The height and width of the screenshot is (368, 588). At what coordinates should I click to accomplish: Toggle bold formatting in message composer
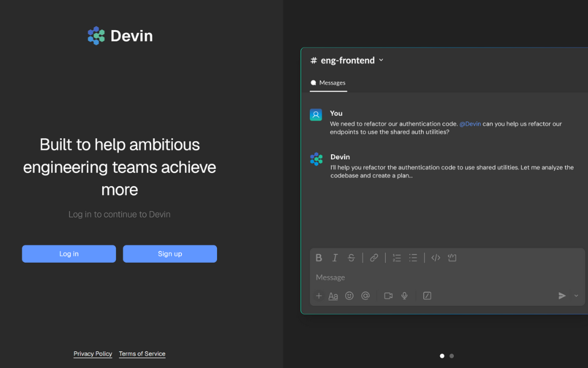coord(319,258)
